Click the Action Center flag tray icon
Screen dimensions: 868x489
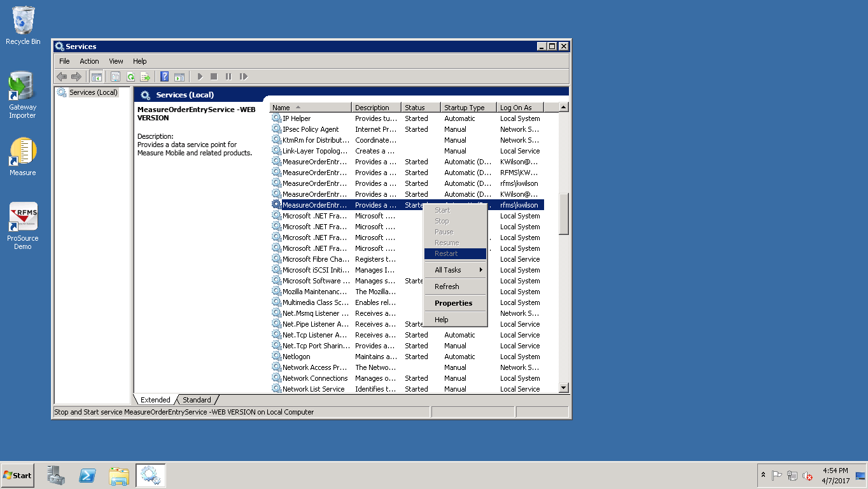pyautogui.click(x=777, y=476)
